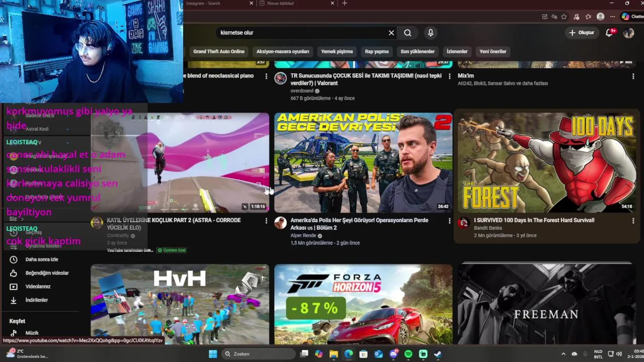
Task: Open the Copilot Chat button
Action: (632, 17)
